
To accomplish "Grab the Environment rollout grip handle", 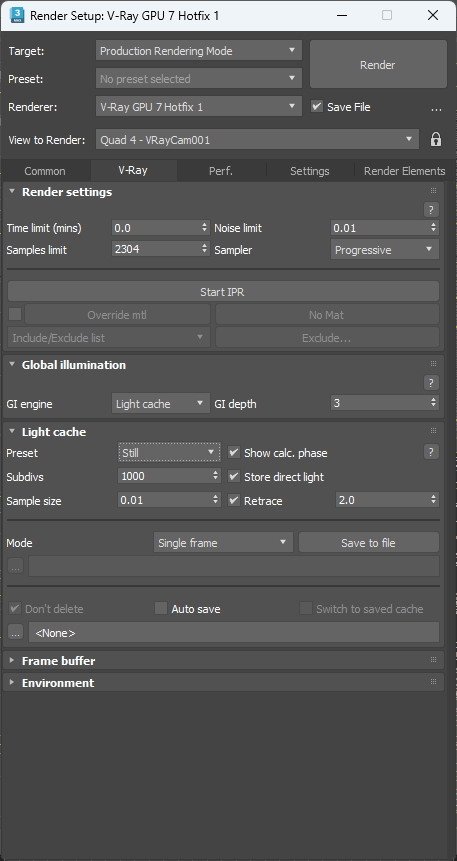I will click(x=433, y=682).
